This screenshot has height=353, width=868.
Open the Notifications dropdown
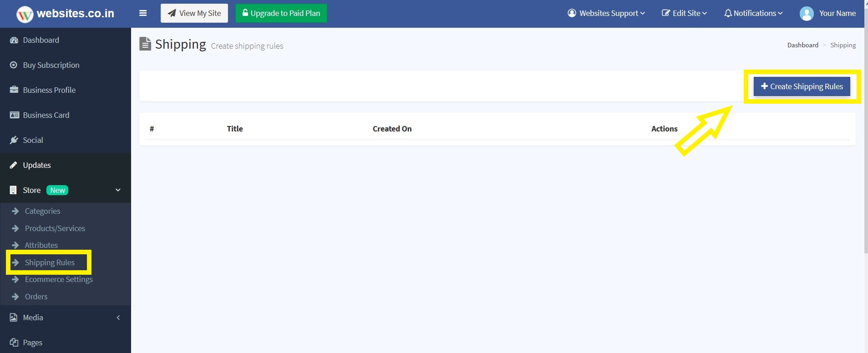(753, 13)
